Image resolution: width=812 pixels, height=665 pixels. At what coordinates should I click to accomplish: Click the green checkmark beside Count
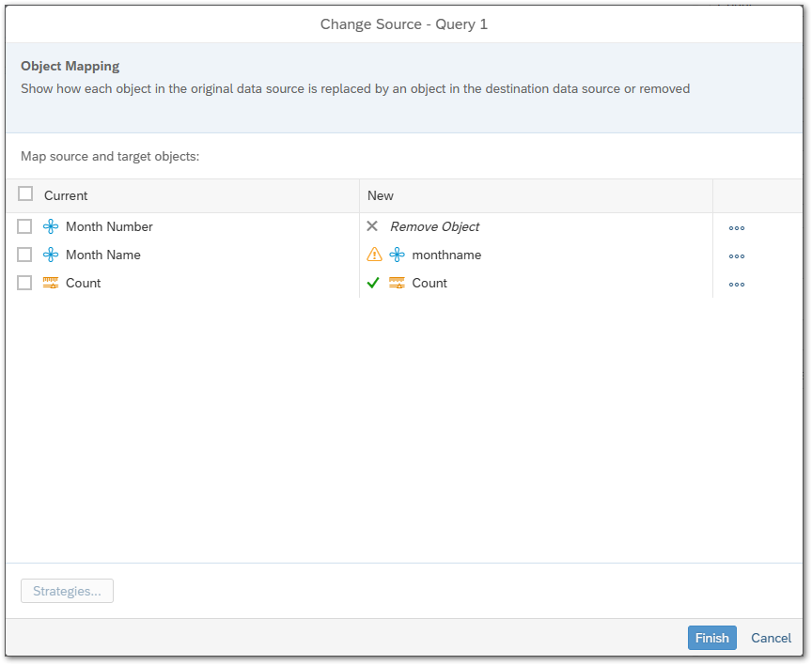[x=373, y=283]
